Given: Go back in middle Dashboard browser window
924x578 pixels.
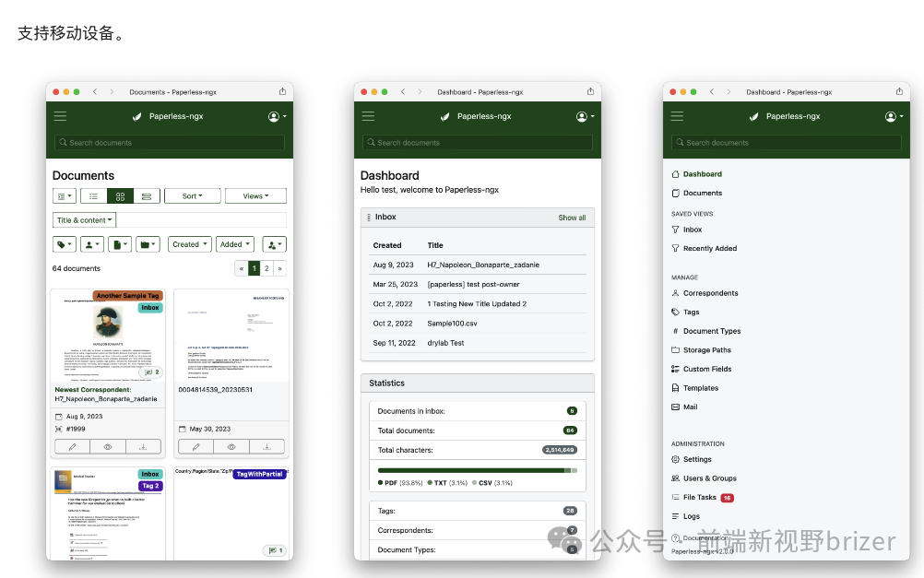Looking at the screenshot, I should 403,92.
